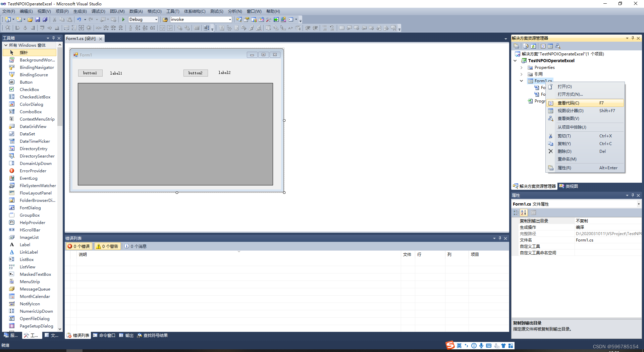The height and width of the screenshot is (352, 644).
Task: Open the 工具(T) menu
Action: [x=173, y=11]
